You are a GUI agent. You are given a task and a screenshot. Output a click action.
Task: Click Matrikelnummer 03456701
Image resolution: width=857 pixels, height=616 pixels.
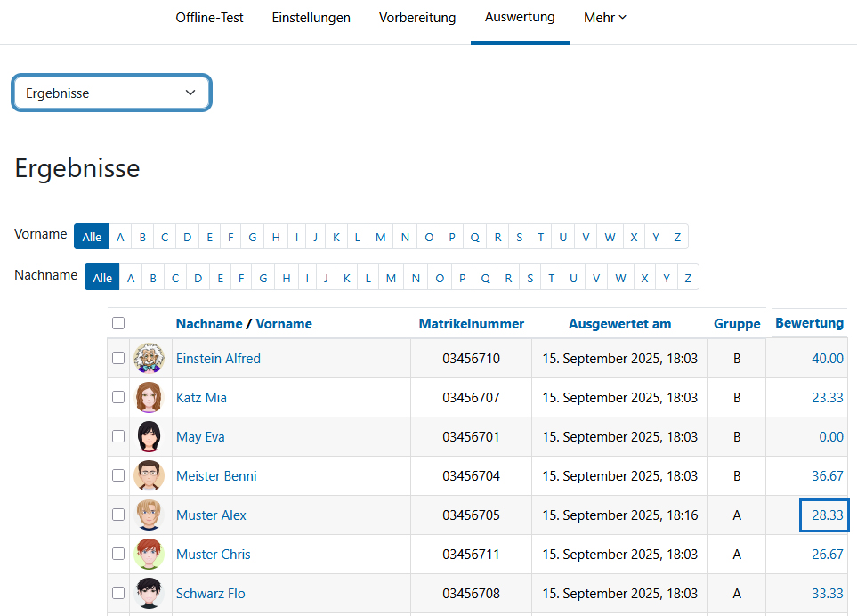click(471, 437)
